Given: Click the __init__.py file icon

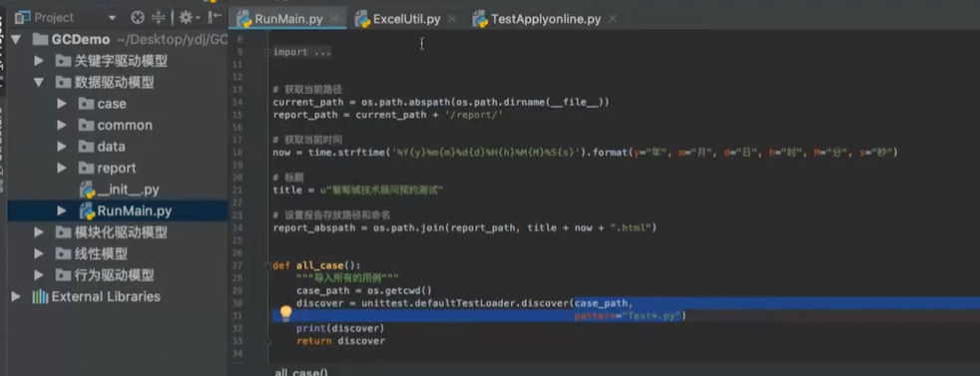Looking at the screenshot, I should click(87, 189).
